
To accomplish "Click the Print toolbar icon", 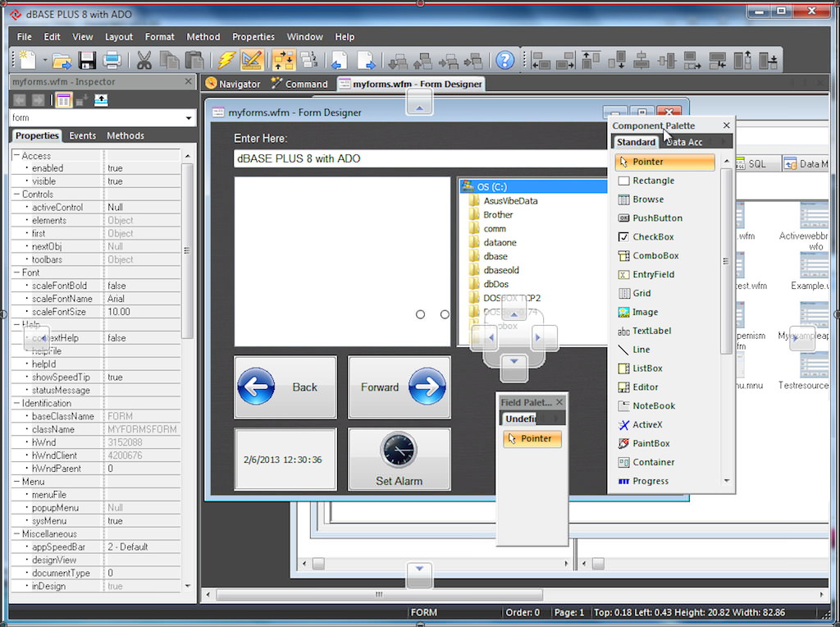I will click(112, 60).
